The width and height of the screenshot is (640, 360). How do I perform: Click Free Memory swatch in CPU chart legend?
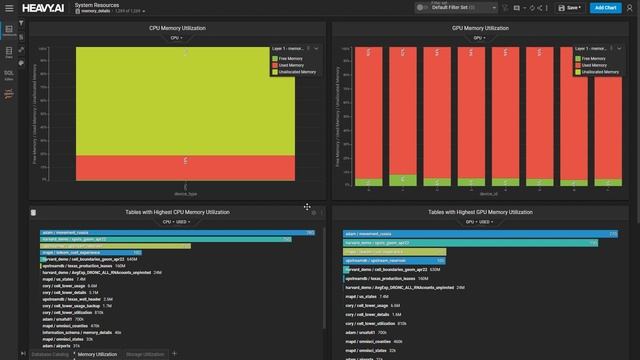(x=275, y=59)
